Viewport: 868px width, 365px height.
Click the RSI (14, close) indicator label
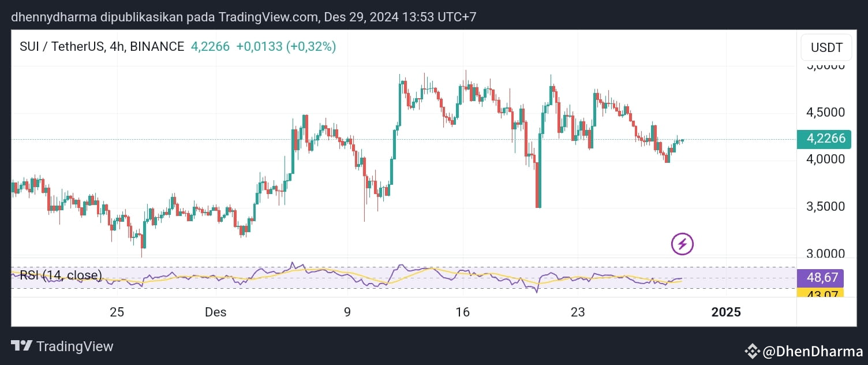61,275
